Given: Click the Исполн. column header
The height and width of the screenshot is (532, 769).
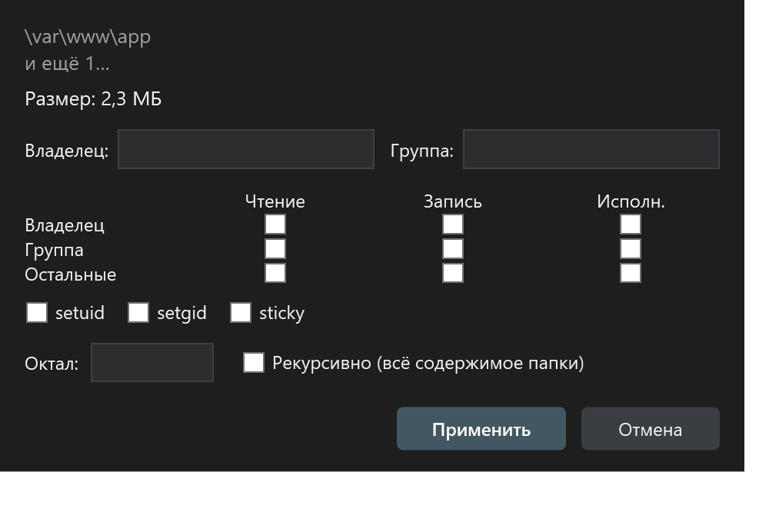Looking at the screenshot, I should (631, 201).
